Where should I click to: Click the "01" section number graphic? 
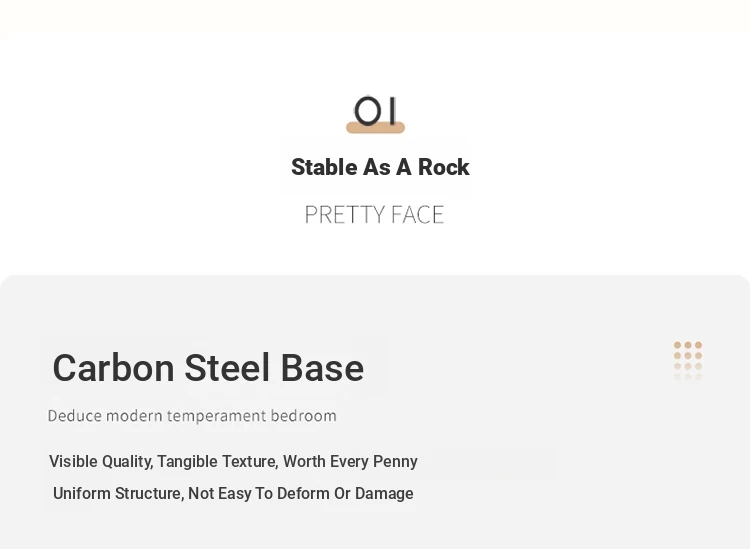click(x=376, y=111)
